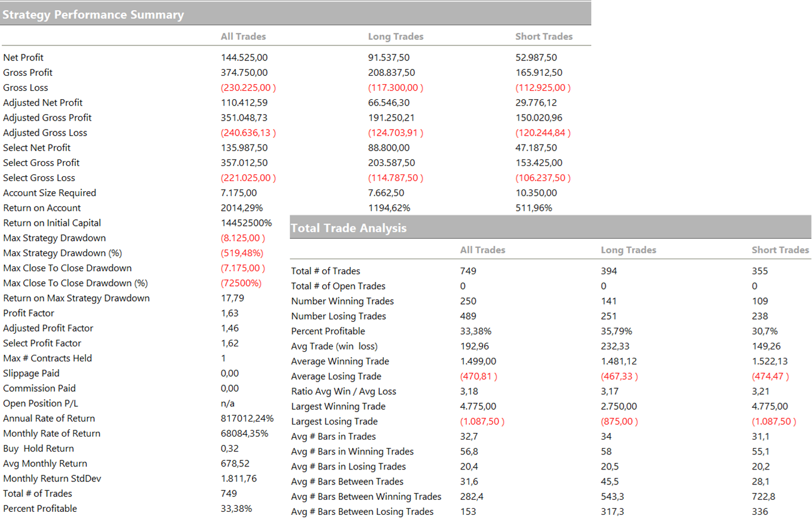Select the Buy Hold Return label

pyautogui.click(x=39, y=449)
